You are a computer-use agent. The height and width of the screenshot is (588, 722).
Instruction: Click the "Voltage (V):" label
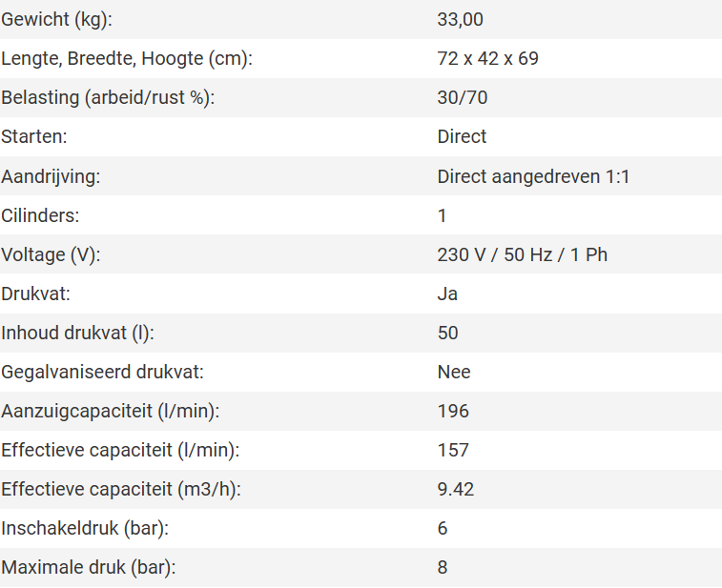(x=51, y=254)
